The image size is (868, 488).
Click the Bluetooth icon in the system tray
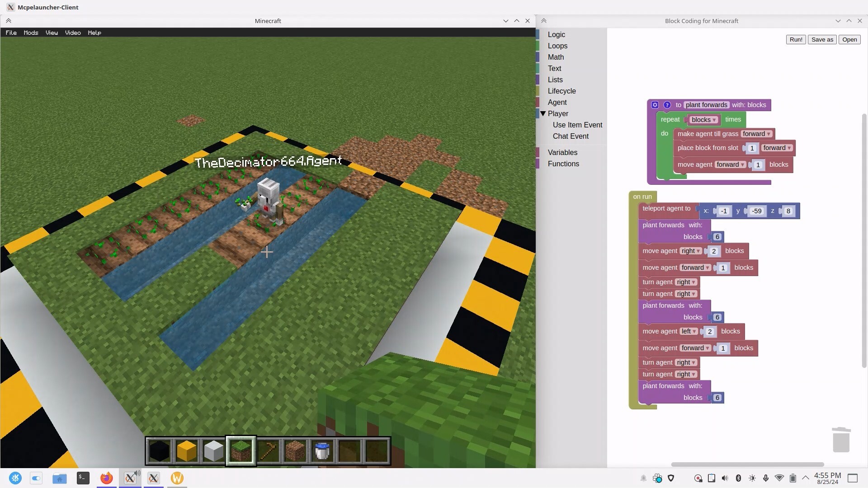pyautogui.click(x=739, y=478)
